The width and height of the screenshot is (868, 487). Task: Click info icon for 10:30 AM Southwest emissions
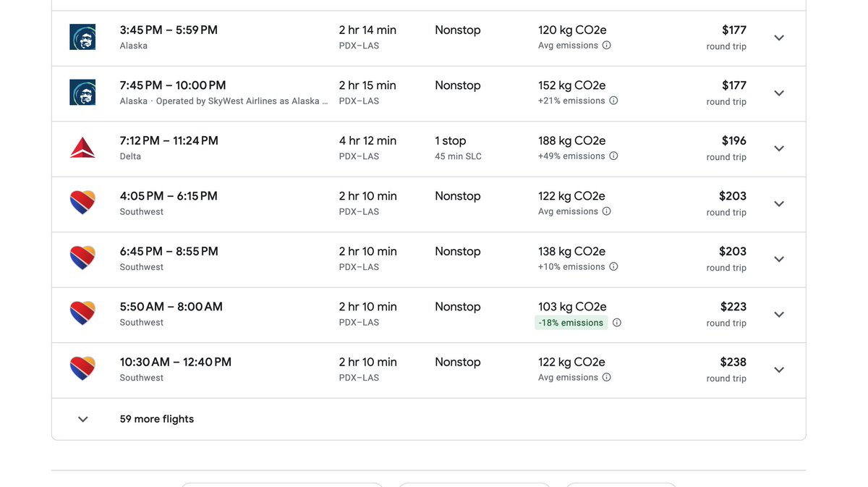click(607, 378)
